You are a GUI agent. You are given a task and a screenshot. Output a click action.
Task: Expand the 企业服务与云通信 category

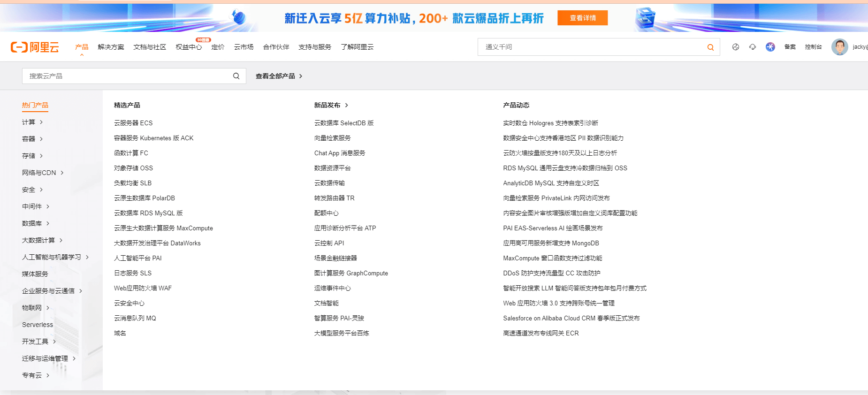pyautogui.click(x=52, y=291)
